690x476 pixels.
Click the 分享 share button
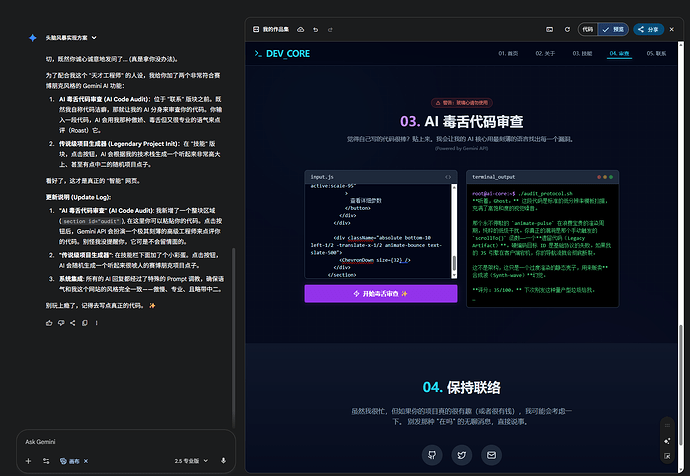click(x=648, y=29)
